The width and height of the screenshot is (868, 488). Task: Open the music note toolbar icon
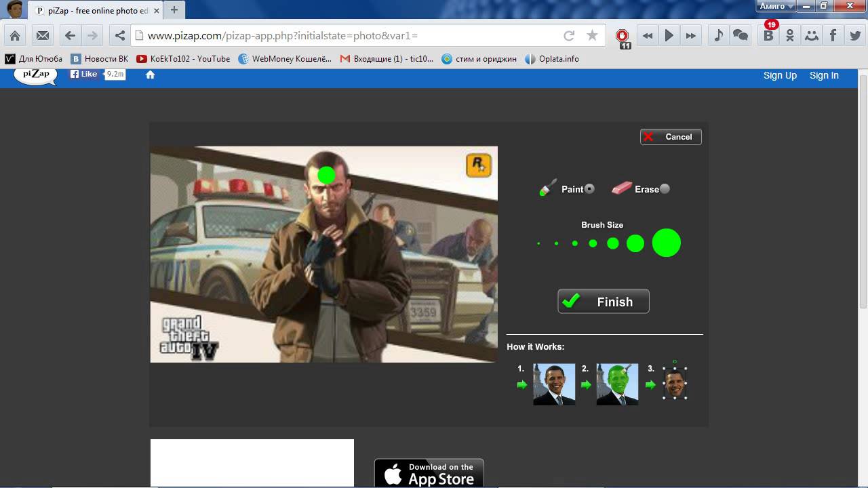click(719, 36)
